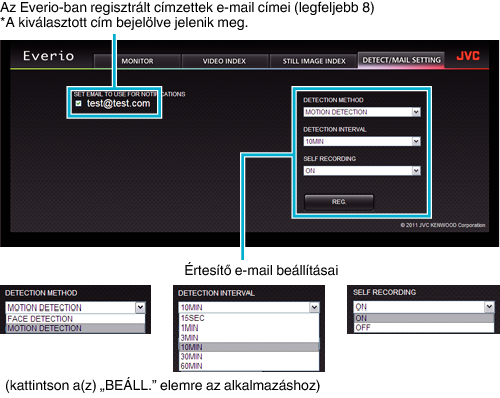Open the Self Recording dropdown in settings panel
Image resolution: width=500 pixels, height=398 pixels.
click(x=362, y=171)
